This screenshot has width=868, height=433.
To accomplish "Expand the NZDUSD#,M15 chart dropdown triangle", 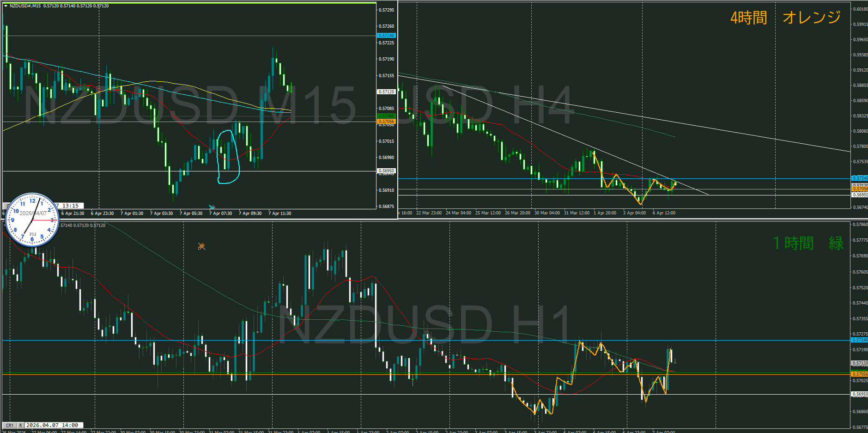I will pyautogui.click(x=6, y=6).
